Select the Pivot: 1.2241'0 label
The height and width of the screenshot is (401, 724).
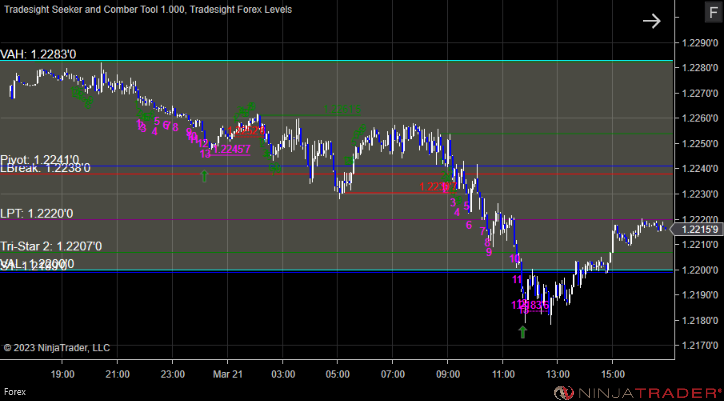(x=40, y=160)
